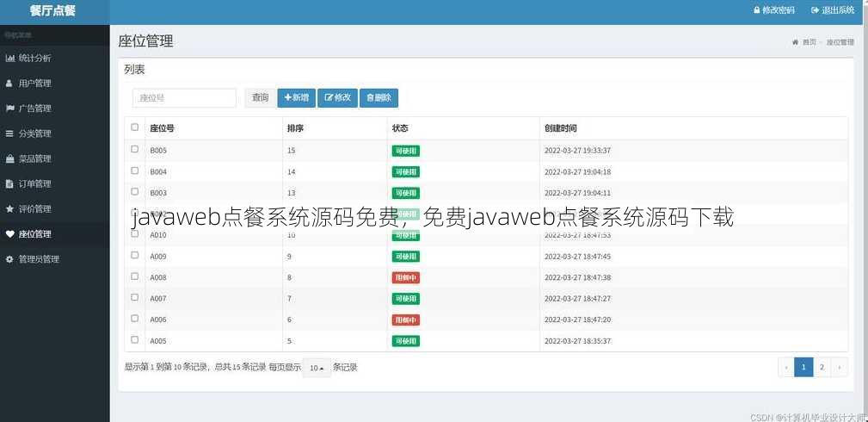Viewport: 868px width, 422px height.
Task: Click timestamp 2022-03-27 18:35:37
Action: pos(577,341)
